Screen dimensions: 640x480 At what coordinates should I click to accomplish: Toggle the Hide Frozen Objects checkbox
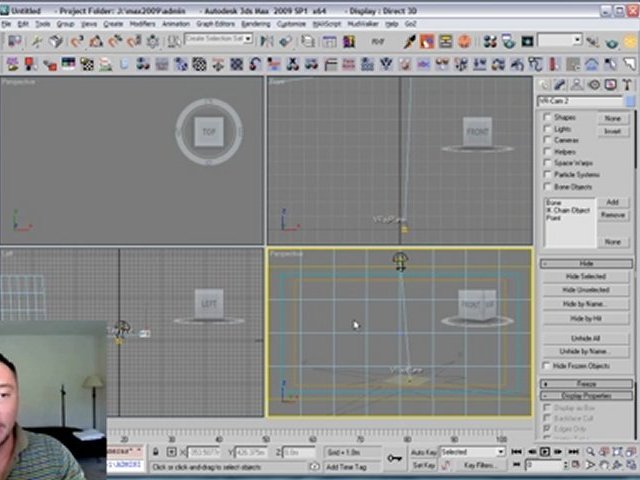pyautogui.click(x=547, y=366)
